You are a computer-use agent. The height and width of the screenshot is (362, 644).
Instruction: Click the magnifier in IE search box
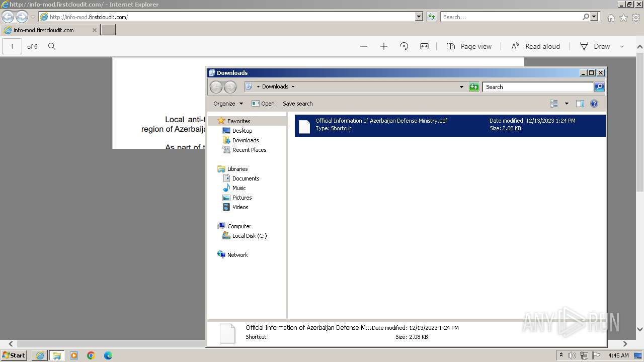(x=586, y=17)
